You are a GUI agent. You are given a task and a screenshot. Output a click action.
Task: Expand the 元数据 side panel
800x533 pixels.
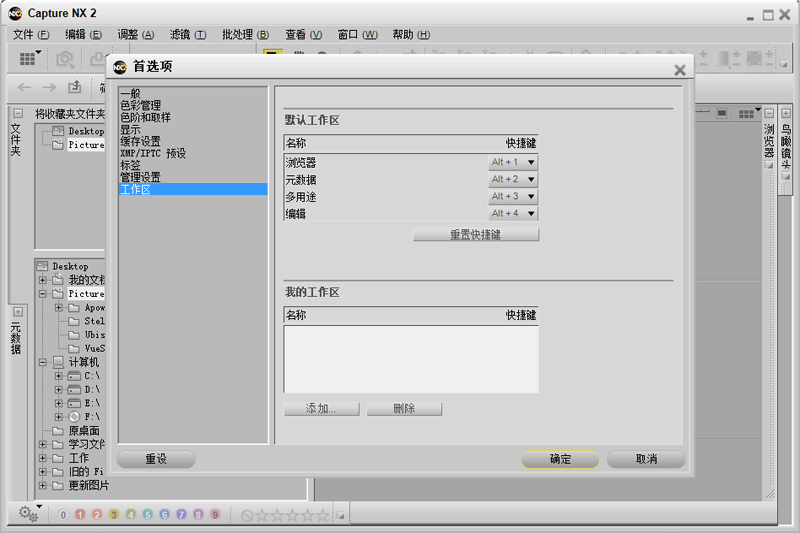click(x=18, y=312)
